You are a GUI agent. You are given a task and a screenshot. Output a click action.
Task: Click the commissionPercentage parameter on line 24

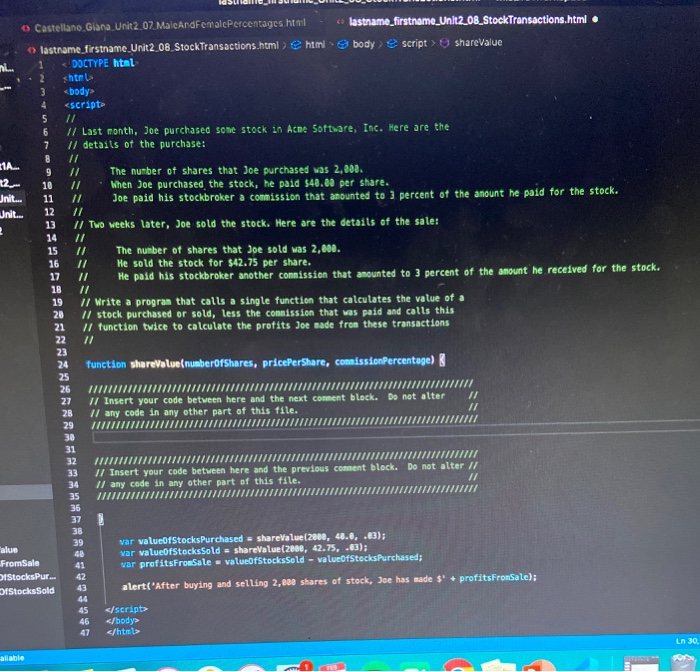coord(383,361)
